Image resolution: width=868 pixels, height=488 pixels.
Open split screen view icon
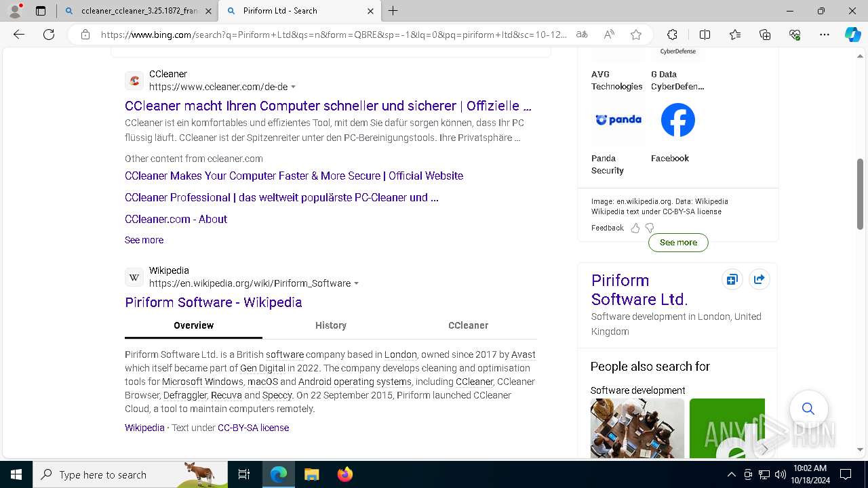pyautogui.click(x=705, y=35)
